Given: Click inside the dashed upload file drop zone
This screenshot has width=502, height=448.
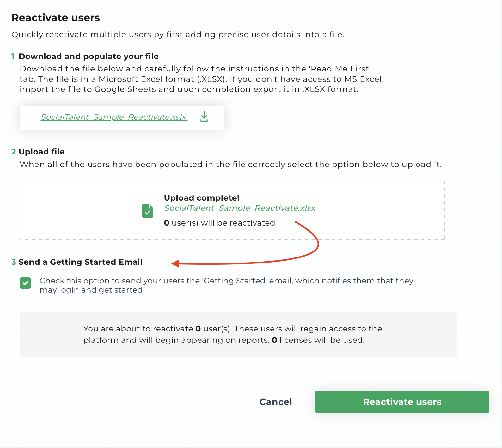Looking at the screenshot, I should [232, 210].
